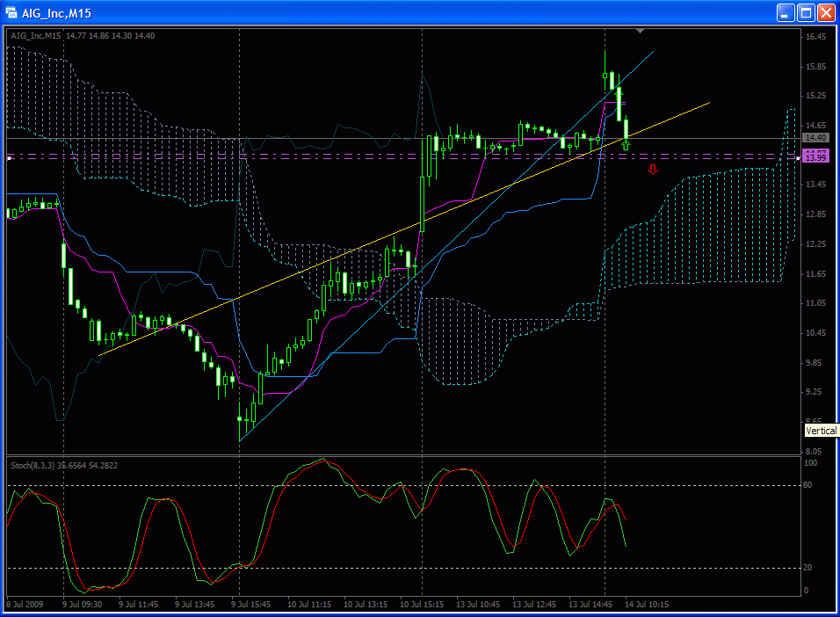Viewport: 840px width, 617px height.
Task: Click price axis value 13.45
Action: tap(815, 185)
